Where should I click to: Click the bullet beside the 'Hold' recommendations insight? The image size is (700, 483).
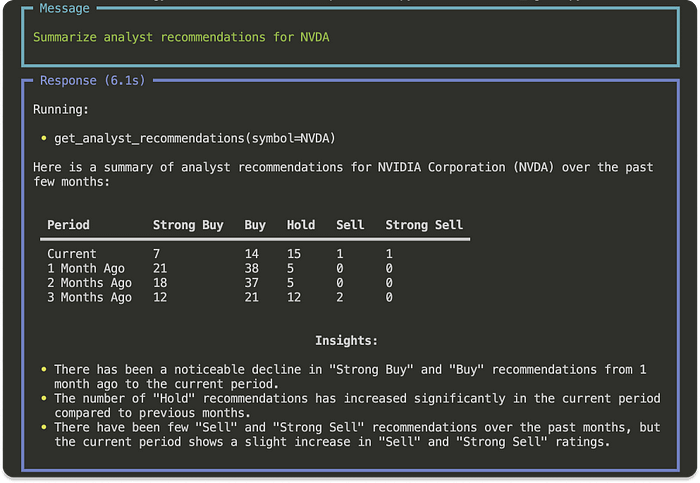pos(45,399)
